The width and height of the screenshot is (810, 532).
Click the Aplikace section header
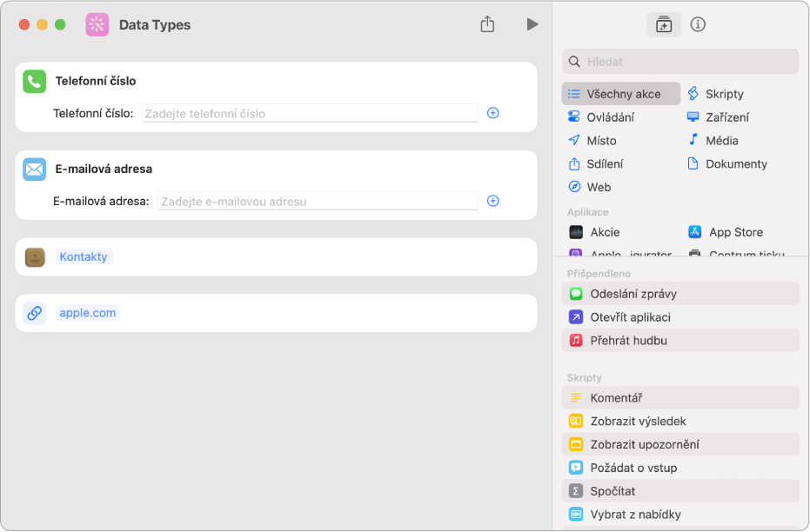pyautogui.click(x=587, y=212)
